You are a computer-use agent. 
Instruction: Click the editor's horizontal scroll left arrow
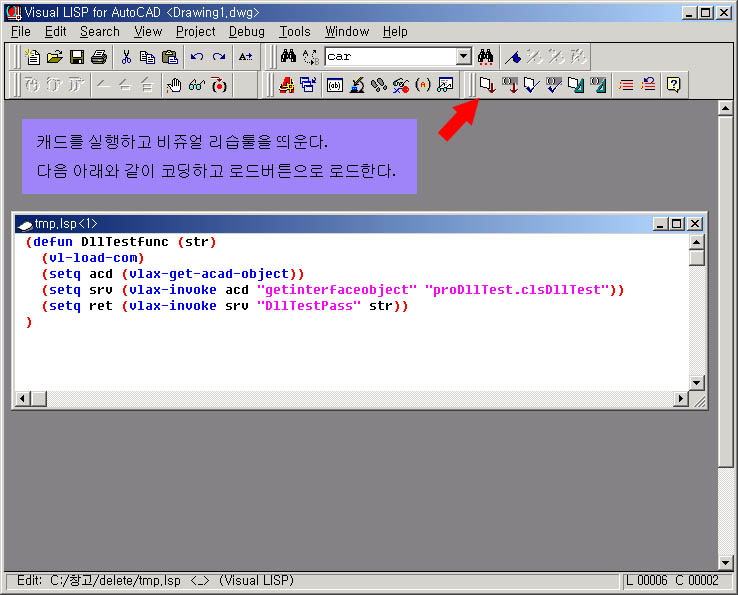pyautogui.click(x=22, y=399)
